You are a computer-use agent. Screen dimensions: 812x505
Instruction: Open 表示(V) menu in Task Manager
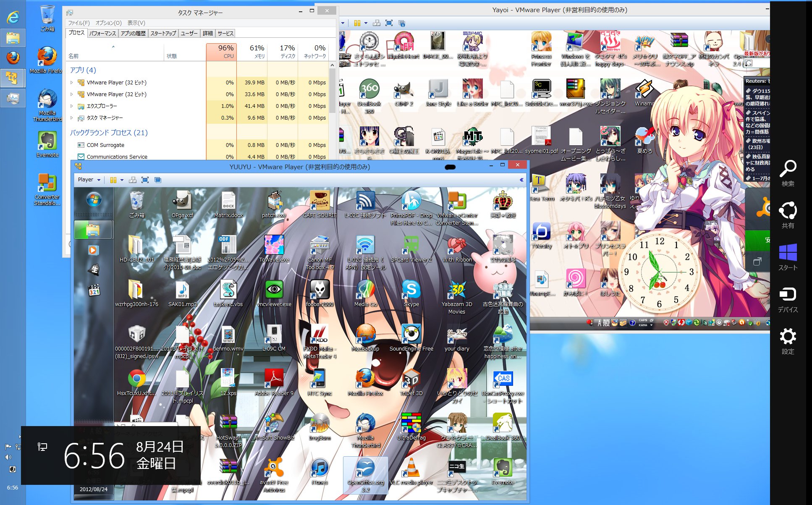tap(136, 23)
